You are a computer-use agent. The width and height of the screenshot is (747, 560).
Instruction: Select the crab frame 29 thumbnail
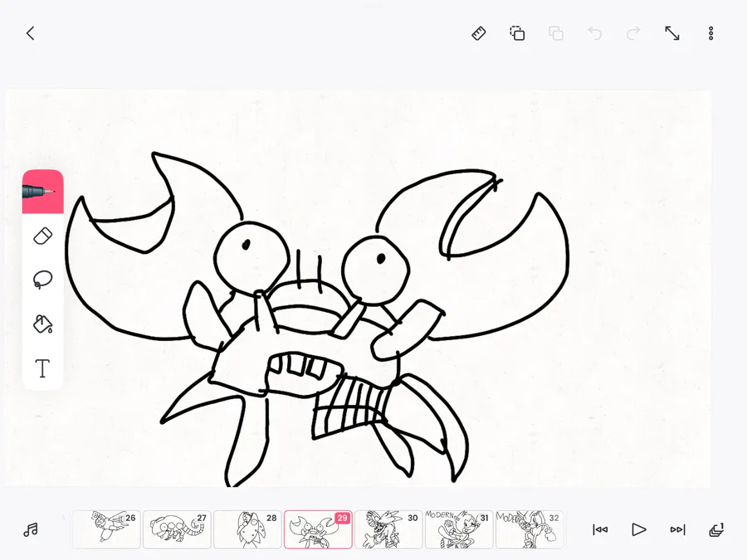[318, 529]
